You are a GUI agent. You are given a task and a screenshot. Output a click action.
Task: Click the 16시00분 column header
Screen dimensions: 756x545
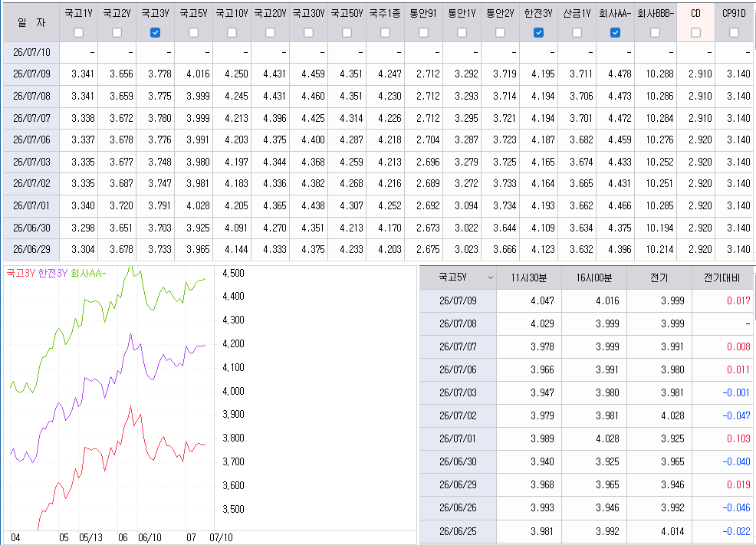pos(594,277)
